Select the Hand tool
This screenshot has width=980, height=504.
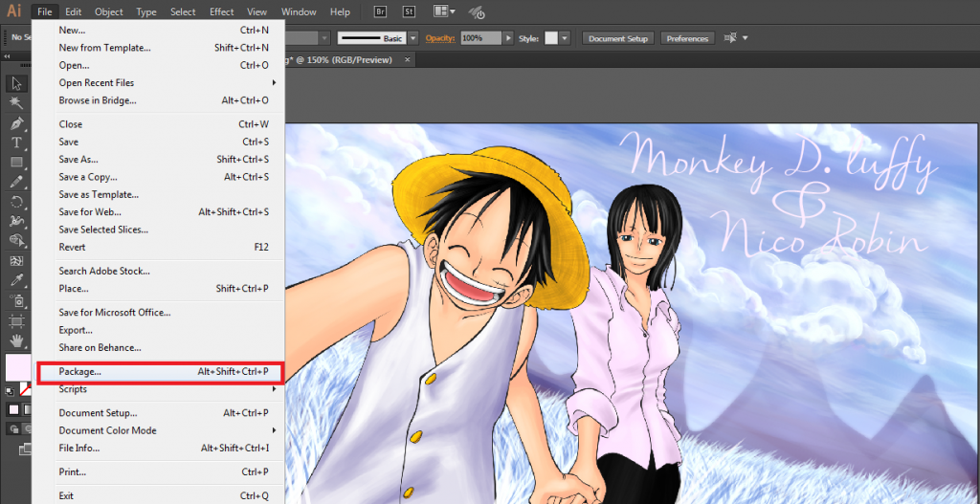16,340
